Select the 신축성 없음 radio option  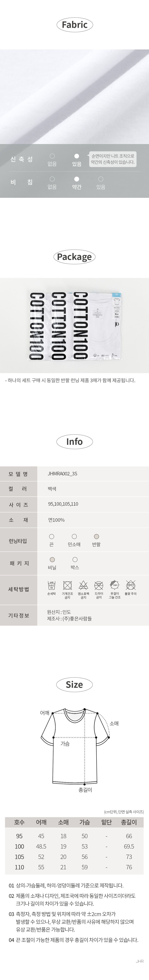click(x=52, y=156)
